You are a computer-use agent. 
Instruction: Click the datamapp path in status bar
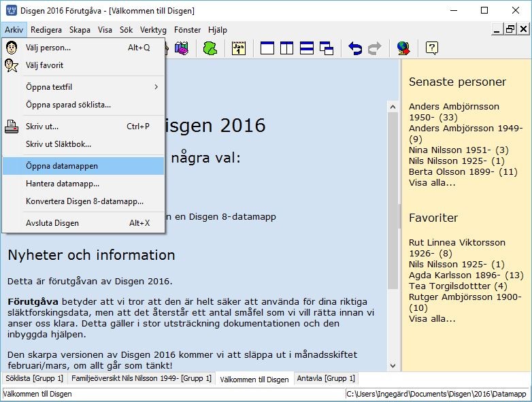point(436,394)
